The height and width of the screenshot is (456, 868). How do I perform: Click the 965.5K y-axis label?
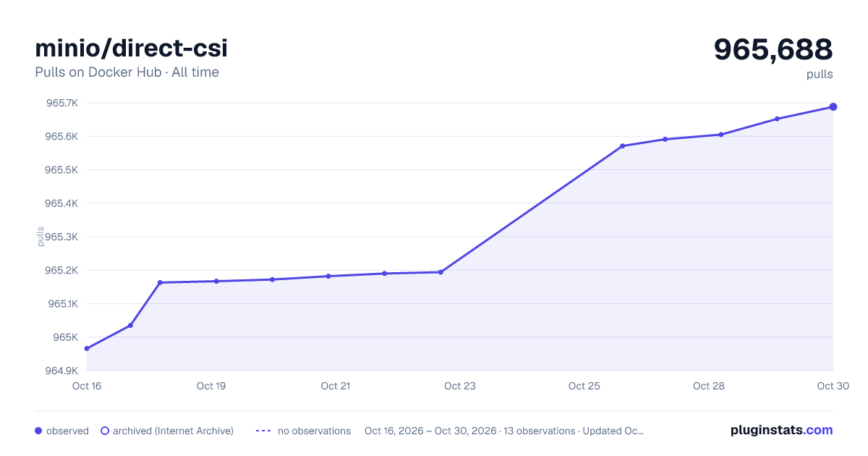(62, 170)
